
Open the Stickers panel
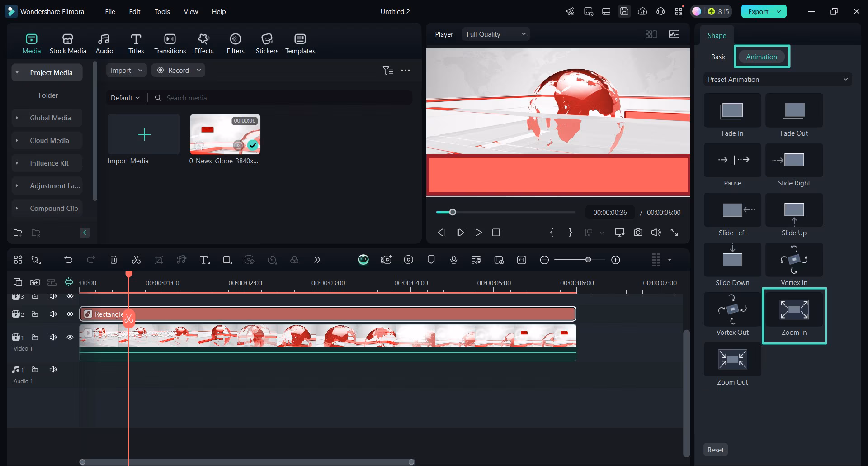tap(267, 44)
